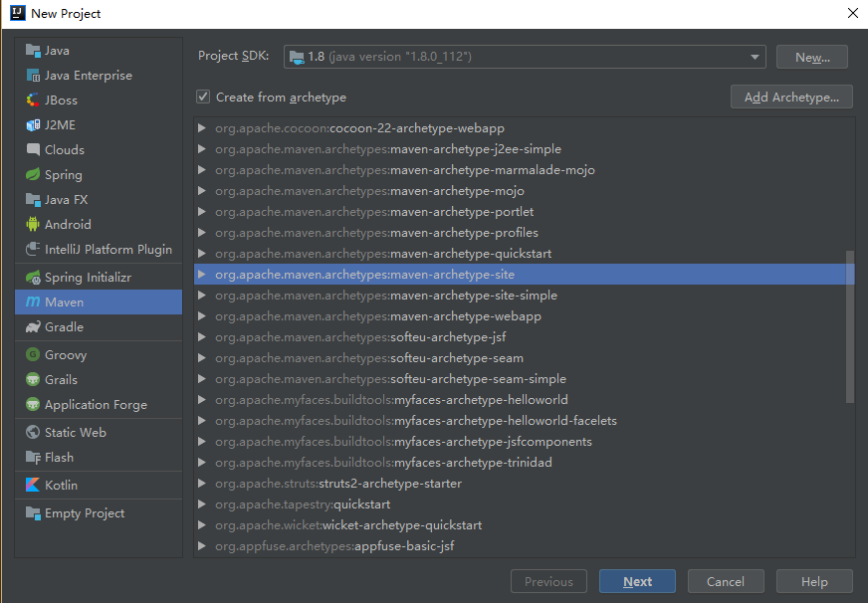The height and width of the screenshot is (603, 868).
Task: Click the IntelliJ Platform Plugin icon
Action: (33, 250)
